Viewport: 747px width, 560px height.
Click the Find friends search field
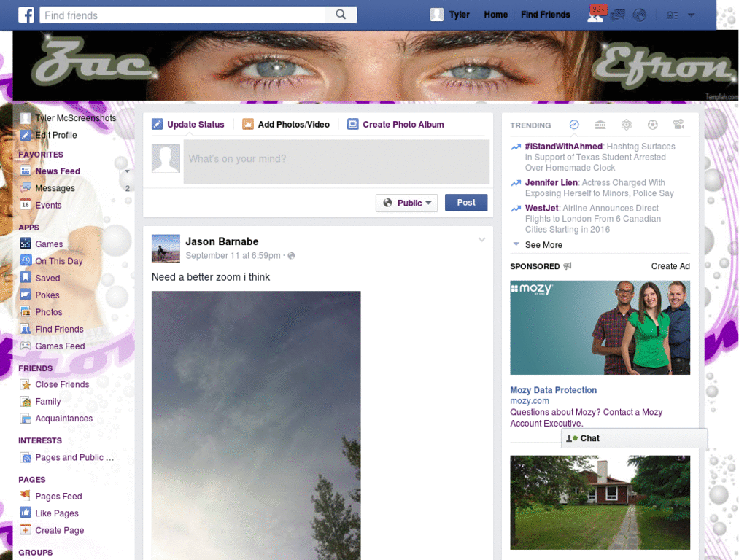click(182, 15)
